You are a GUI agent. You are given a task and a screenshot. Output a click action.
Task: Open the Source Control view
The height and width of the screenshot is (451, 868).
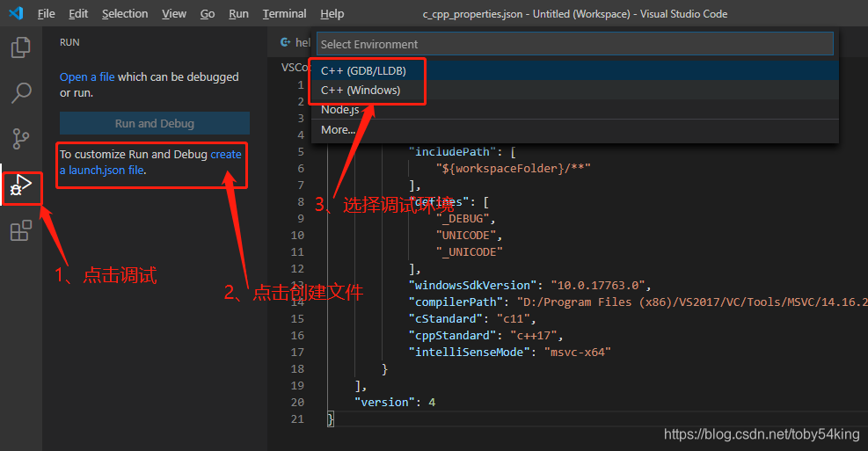coord(20,138)
